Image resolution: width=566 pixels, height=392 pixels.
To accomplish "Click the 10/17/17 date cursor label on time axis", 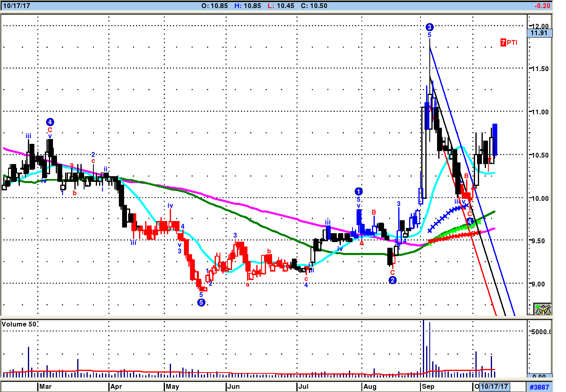I will coord(494,386).
